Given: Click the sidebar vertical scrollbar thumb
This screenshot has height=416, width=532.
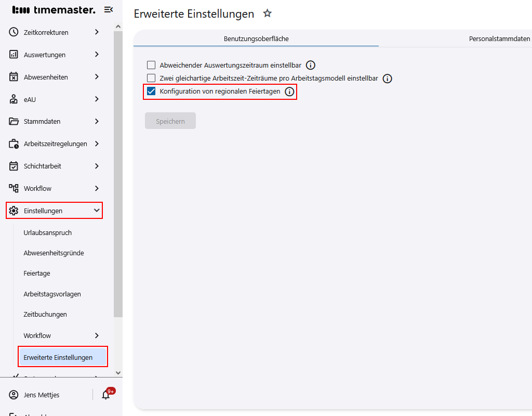Looking at the screenshot, I should point(118,172).
